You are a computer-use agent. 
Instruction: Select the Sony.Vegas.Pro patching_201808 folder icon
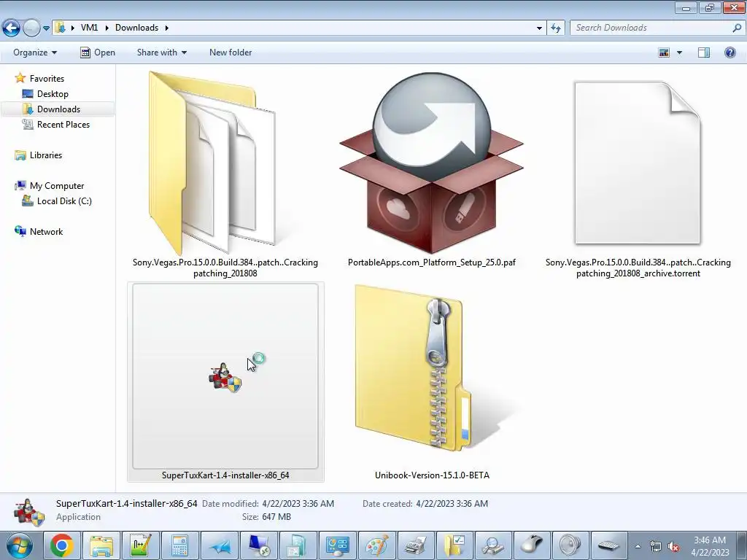tap(213, 162)
